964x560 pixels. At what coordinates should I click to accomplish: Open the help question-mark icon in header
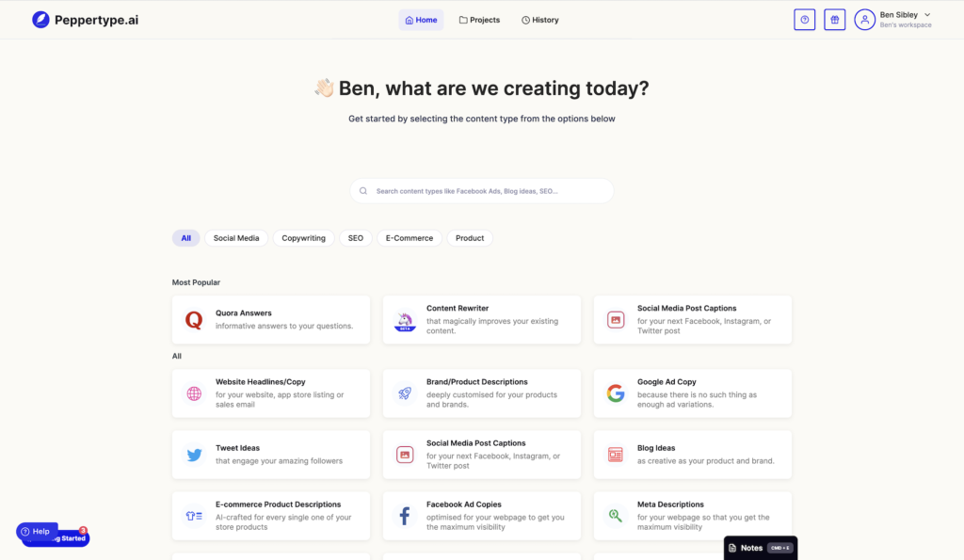click(x=804, y=20)
